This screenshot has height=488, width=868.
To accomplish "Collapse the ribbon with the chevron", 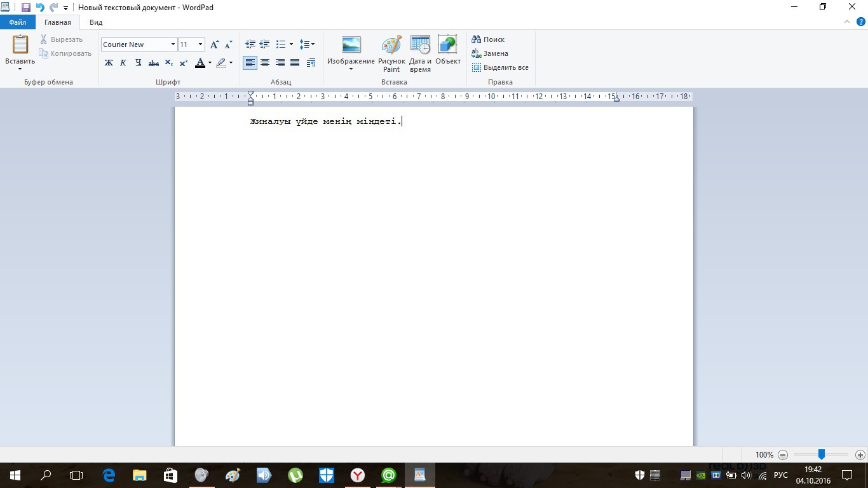I will coord(847,22).
